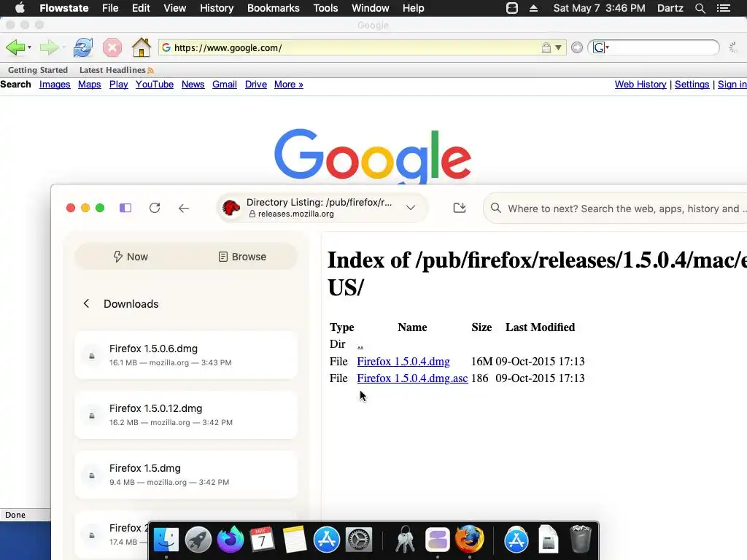Expand the More » link on Google page

coord(289,85)
